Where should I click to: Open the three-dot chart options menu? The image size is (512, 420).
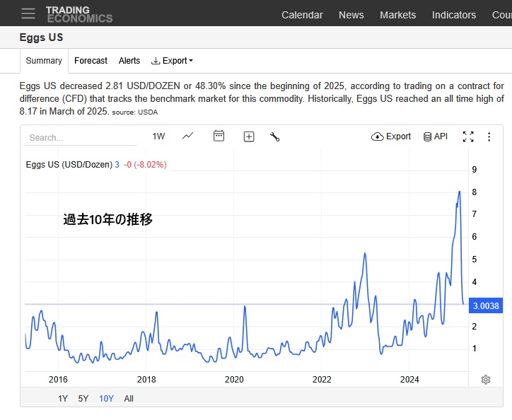pos(489,136)
